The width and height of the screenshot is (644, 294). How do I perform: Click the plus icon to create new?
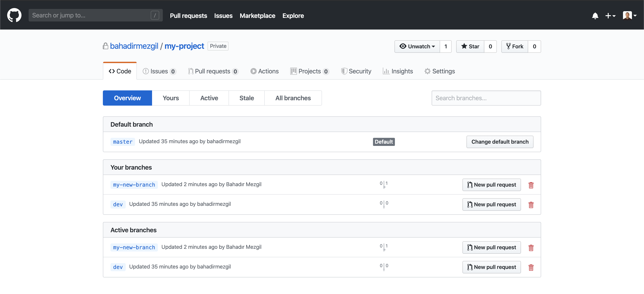coord(610,16)
